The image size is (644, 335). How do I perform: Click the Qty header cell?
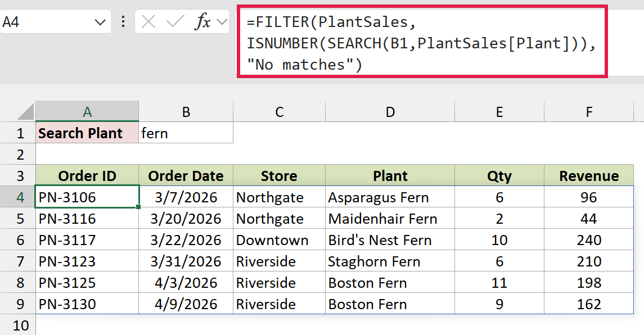(499, 176)
